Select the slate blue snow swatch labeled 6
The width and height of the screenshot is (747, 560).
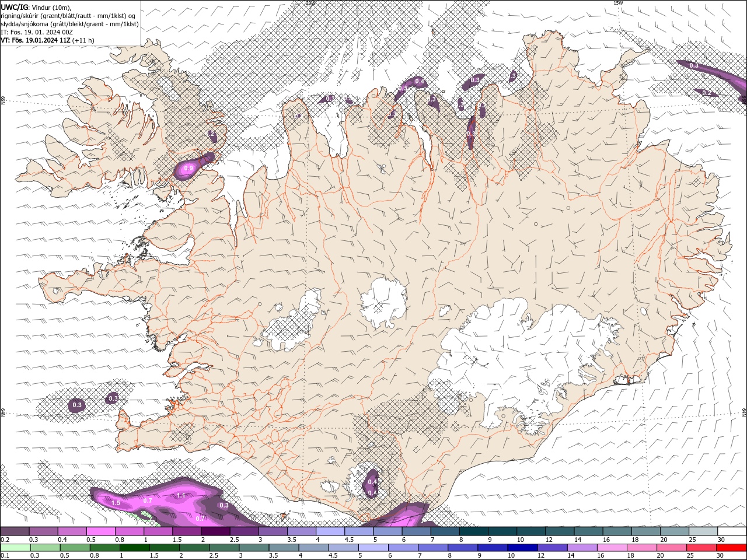tap(416, 531)
